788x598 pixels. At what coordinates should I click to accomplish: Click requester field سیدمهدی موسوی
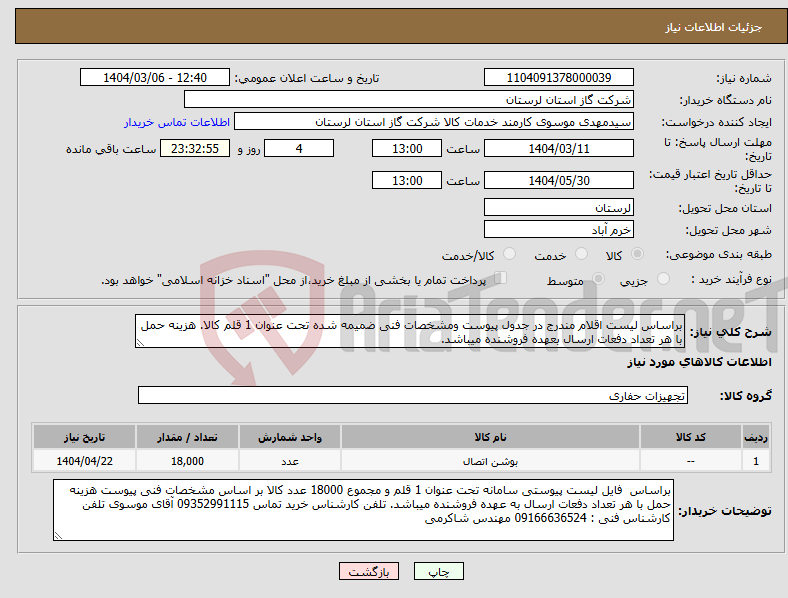pyautogui.click(x=434, y=122)
